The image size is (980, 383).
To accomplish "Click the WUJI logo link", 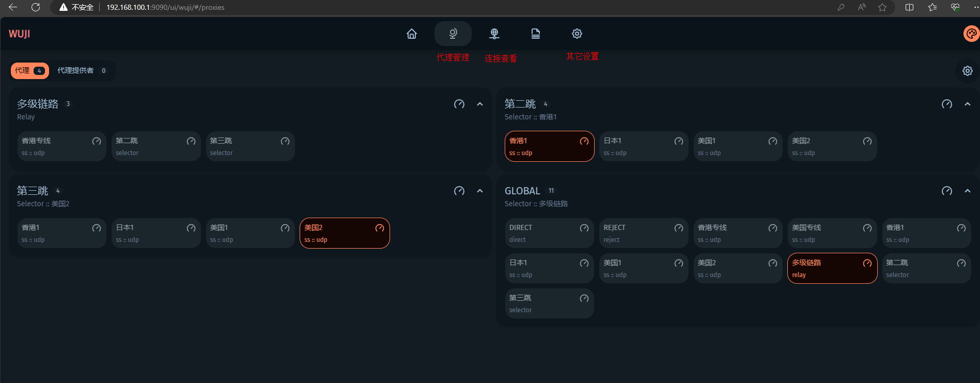I will click(20, 34).
